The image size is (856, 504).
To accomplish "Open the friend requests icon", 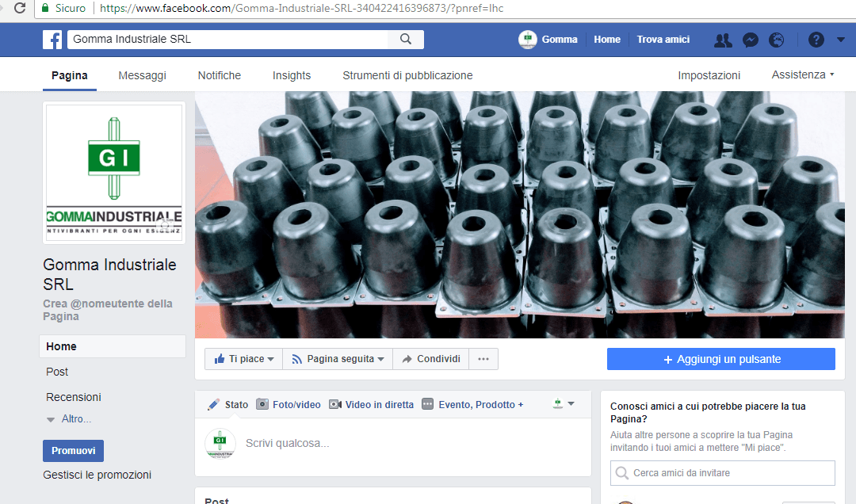I will pos(722,39).
